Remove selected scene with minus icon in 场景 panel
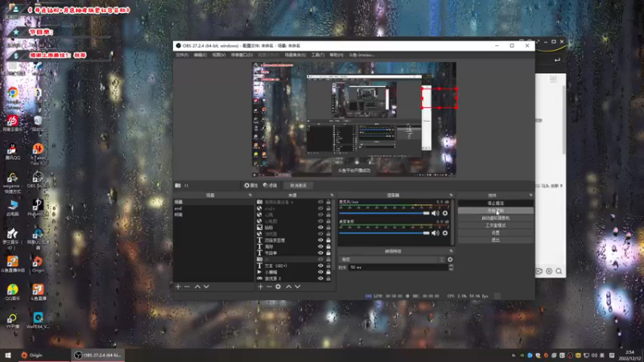This screenshot has width=644, height=362. (187, 286)
